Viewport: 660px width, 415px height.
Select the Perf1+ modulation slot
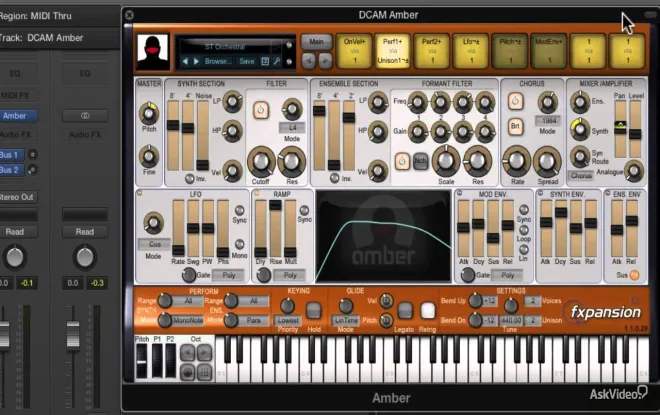point(393,51)
